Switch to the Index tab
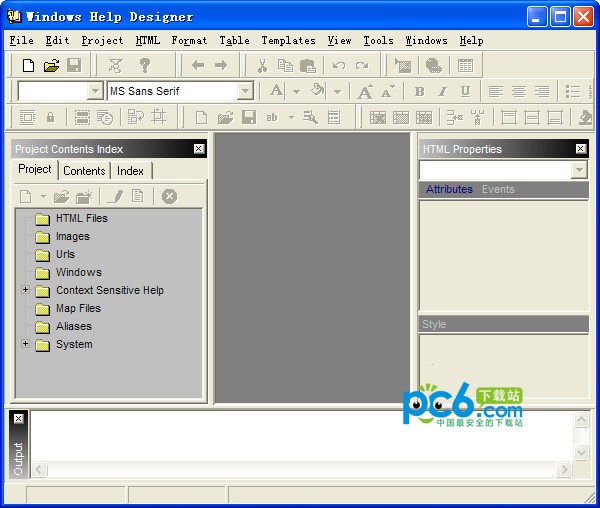This screenshot has height=508, width=600. coord(130,171)
